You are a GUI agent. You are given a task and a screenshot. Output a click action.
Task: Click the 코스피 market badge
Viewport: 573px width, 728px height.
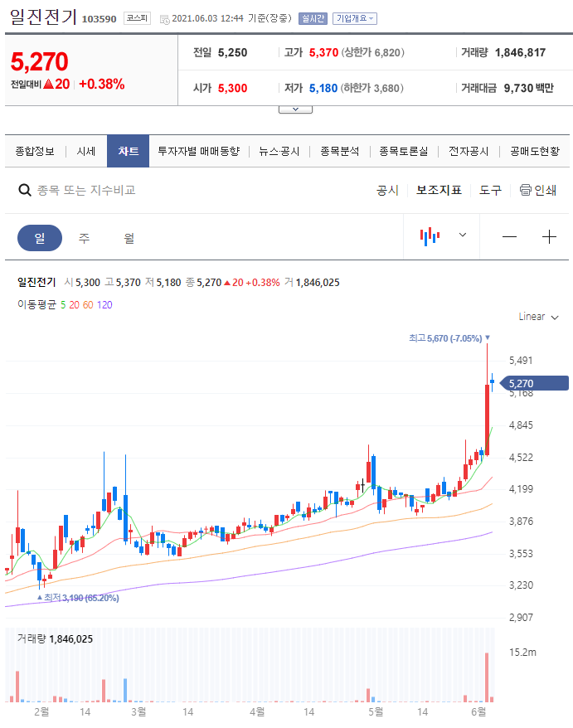[137, 18]
